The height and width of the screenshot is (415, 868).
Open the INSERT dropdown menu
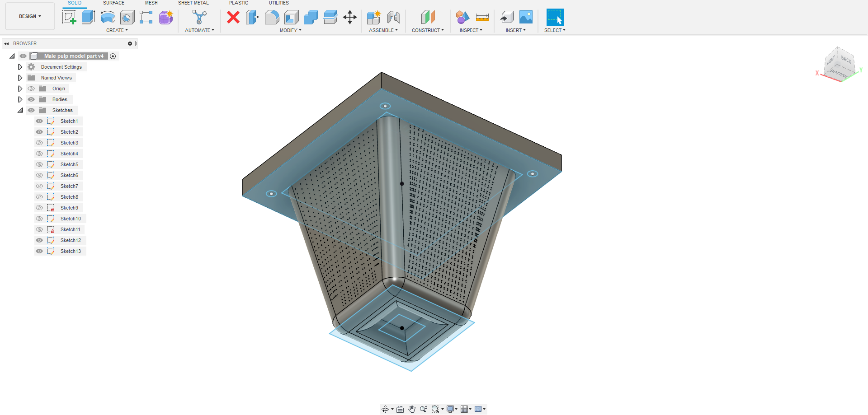(516, 30)
